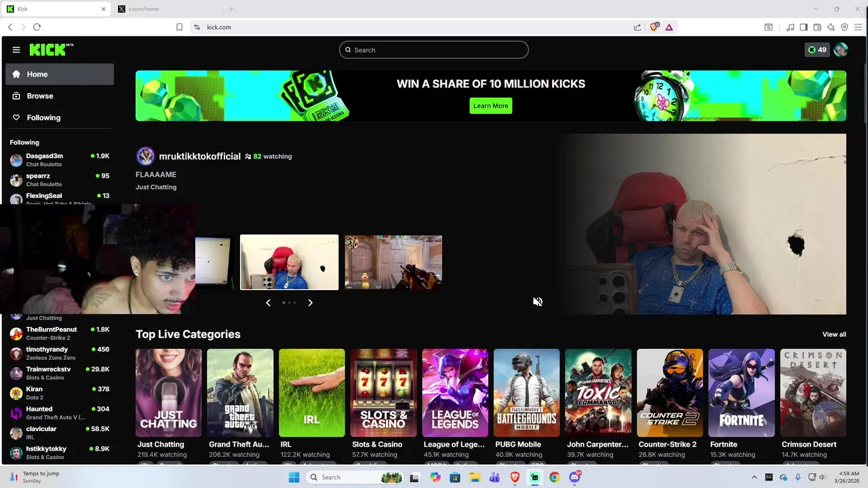Viewport: 868px width, 488px height.
Task: Open Trainwreckstv followed channel
Action: (60, 373)
